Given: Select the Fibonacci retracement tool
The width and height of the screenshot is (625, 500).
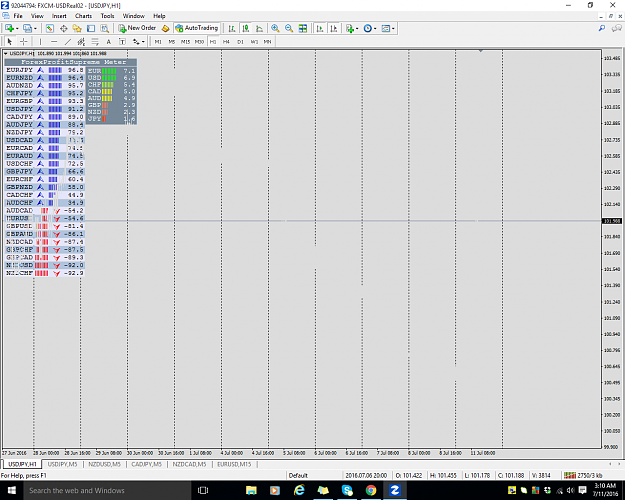Looking at the screenshot, I should [95, 41].
